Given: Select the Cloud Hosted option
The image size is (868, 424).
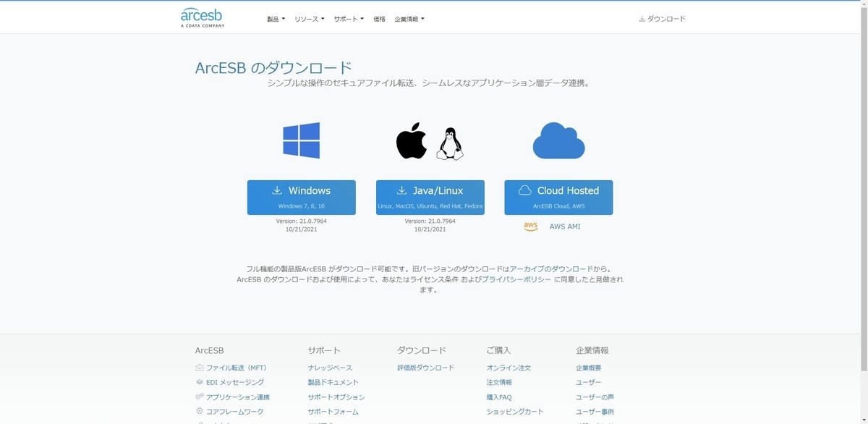Looking at the screenshot, I should (558, 198).
